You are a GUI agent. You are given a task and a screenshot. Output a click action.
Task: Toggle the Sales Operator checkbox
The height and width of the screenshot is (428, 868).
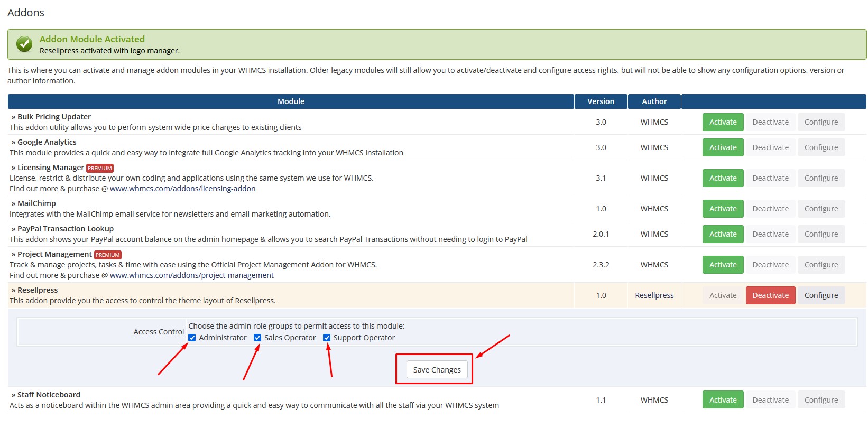257,338
